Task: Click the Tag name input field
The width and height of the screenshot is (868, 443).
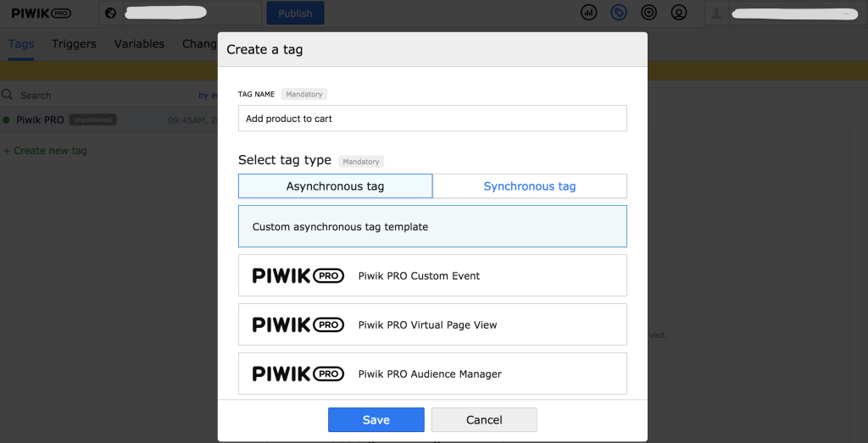Action: click(432, 119)
